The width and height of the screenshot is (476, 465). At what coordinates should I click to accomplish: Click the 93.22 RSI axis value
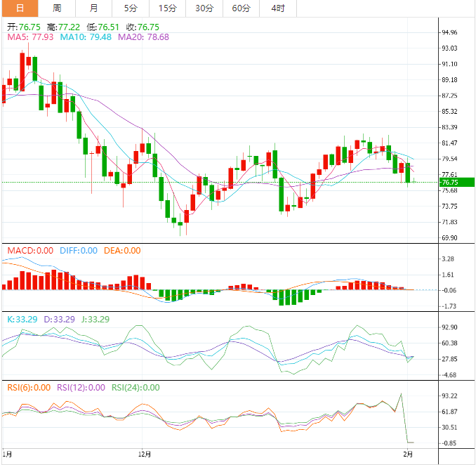449,396
